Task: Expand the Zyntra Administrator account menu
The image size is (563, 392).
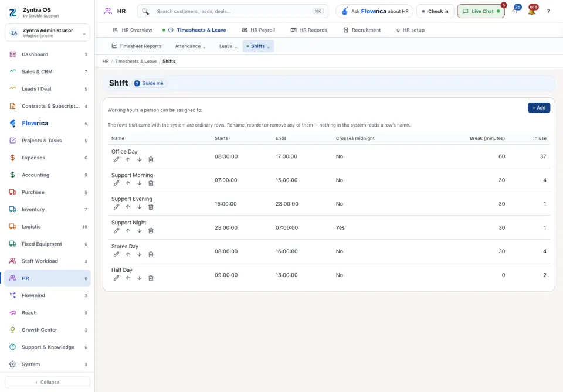Action: 48,33
